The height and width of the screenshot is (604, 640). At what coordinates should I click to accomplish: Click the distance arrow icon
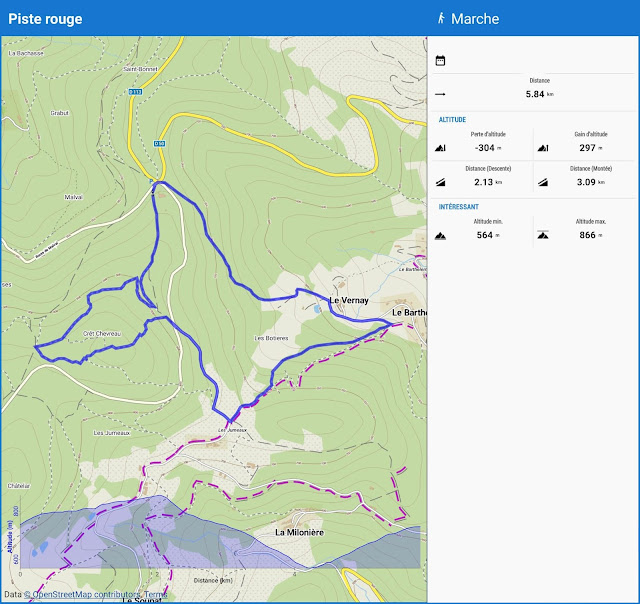tap(440, 94)
